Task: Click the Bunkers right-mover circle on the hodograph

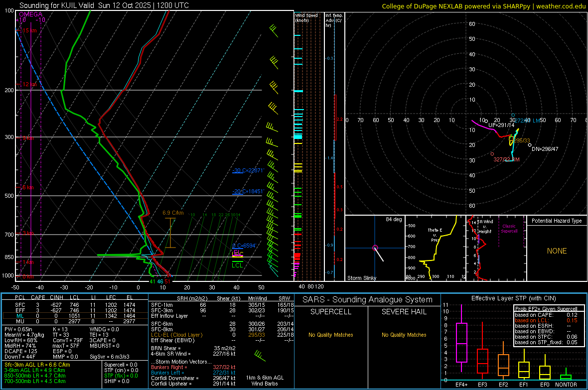Action: 492,154
